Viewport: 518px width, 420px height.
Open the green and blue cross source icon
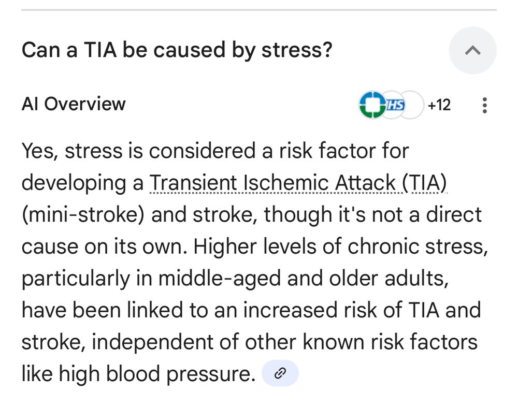[372, 105]
